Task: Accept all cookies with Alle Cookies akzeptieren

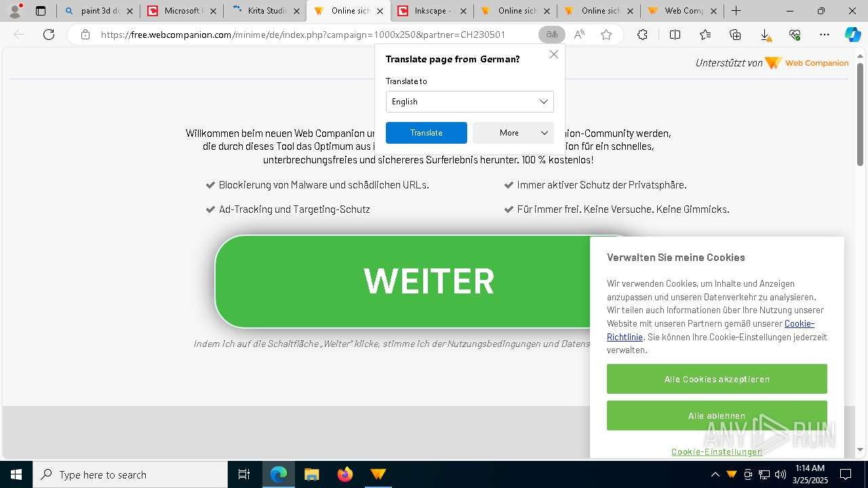Action: (x=717, y=379)
